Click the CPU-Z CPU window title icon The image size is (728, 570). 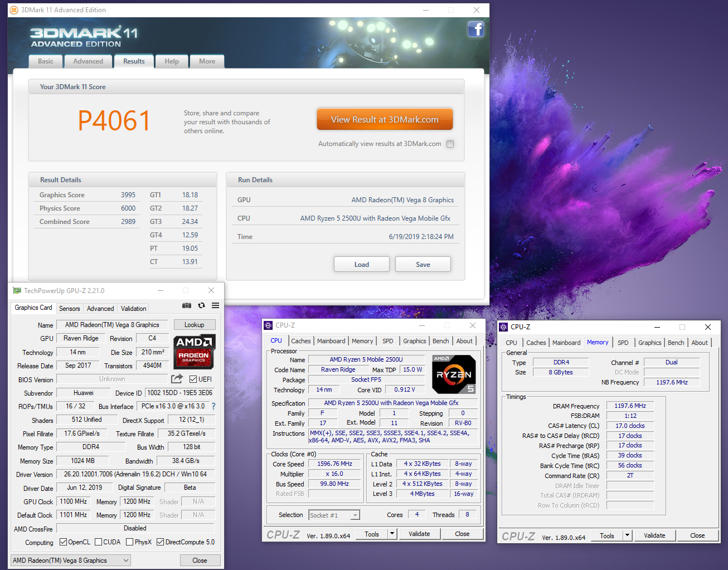pyautogui.click(x=268, y=325)
